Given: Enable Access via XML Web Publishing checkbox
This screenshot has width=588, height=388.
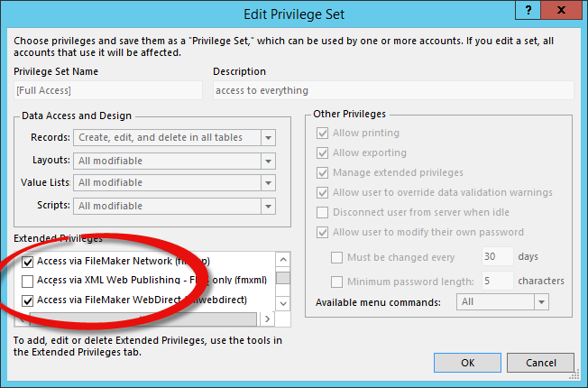Looking at the screenshot, I should (27, 281).
